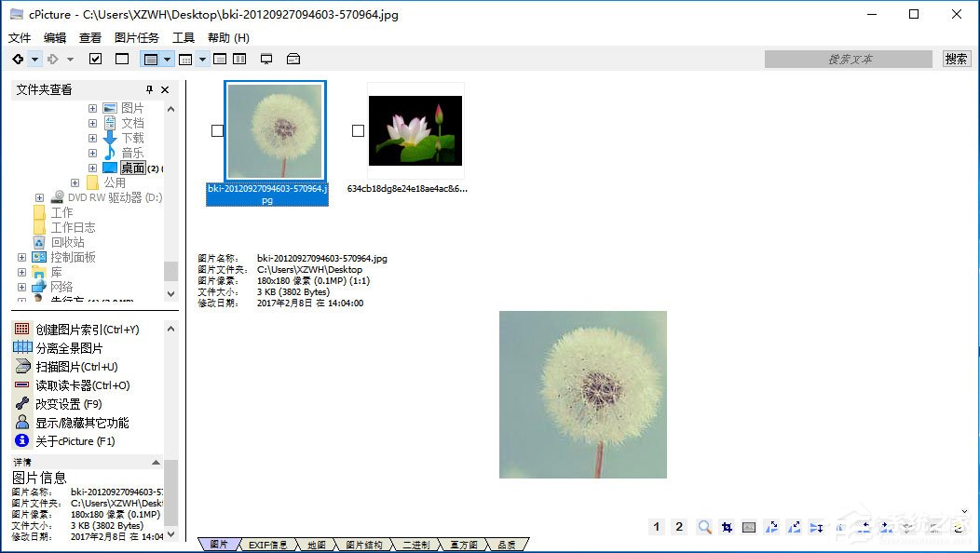980x553 pixels.
Task: Expand the 桌面 folder node
Action: click(x=92, y=168)
